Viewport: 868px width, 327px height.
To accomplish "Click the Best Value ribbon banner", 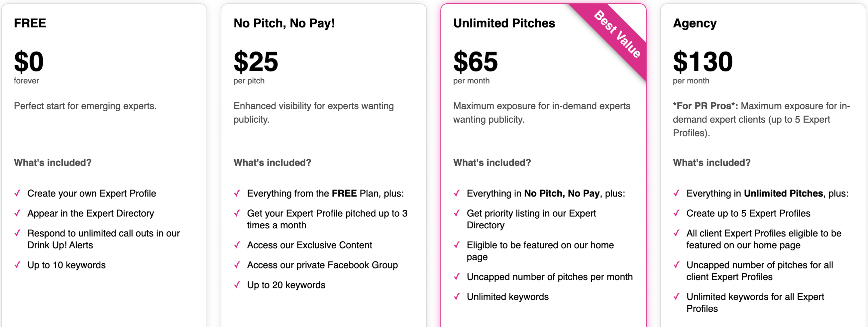I will (618, 35).
